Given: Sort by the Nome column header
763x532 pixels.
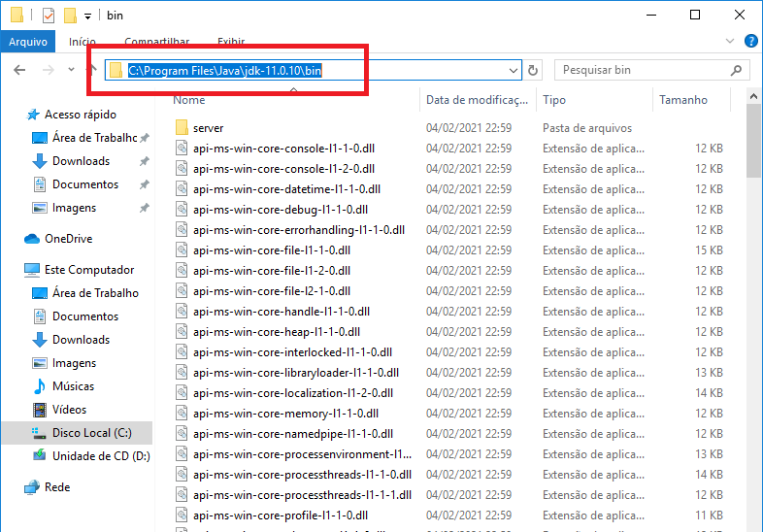Looking at the screenshot, I should 189,100.
